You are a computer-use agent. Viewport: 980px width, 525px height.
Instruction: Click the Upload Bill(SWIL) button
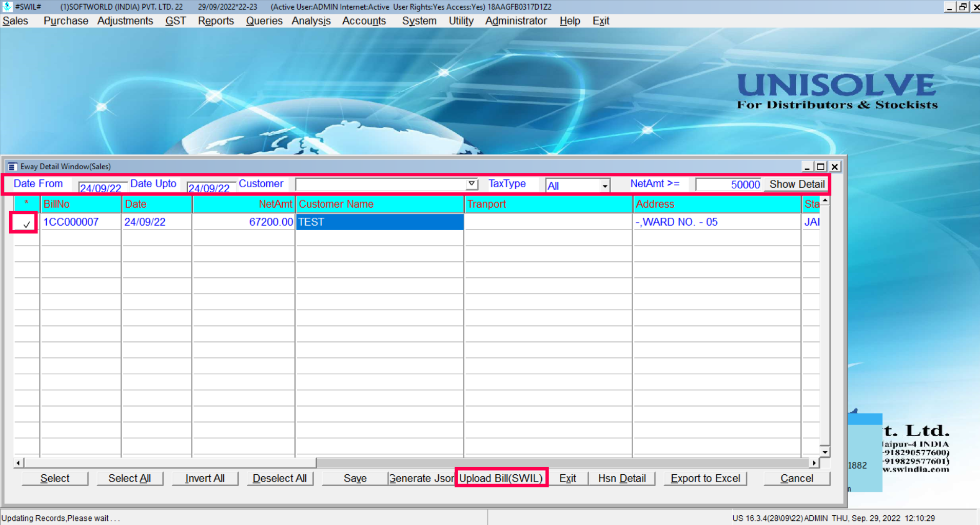(501, 478)
